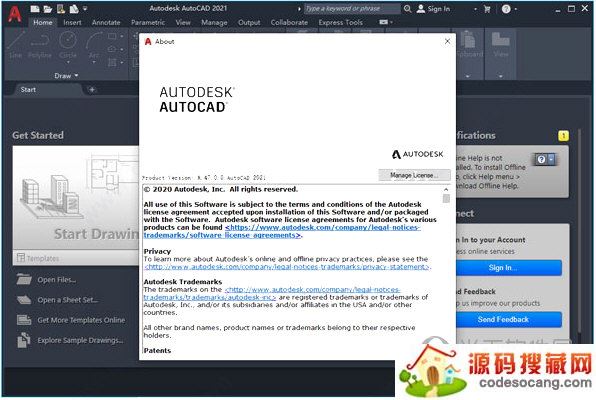596x400 pixels.
Task: Click the Explore Sample Drawings icon
Action: [24, 340]
